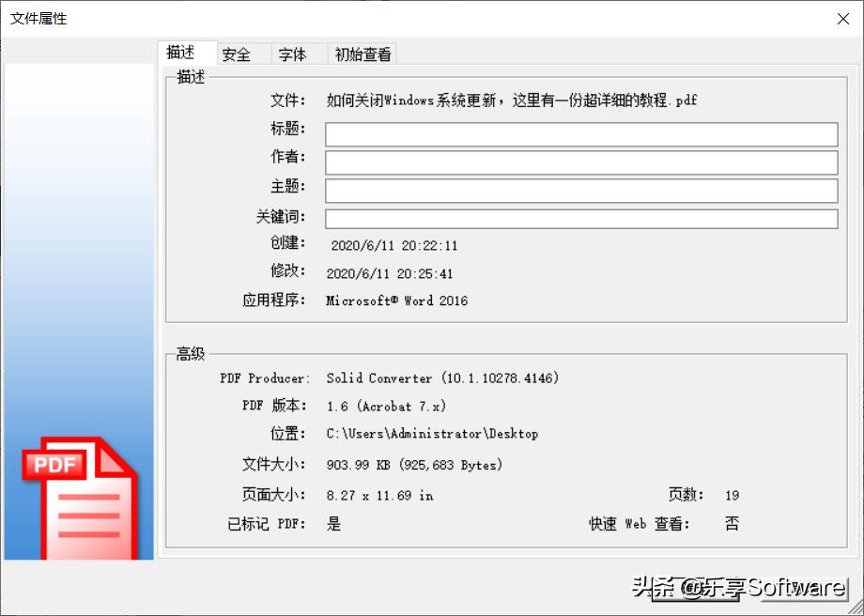The image size is (864, 616).
Task: Click the page count value 19
Action: 732,495
